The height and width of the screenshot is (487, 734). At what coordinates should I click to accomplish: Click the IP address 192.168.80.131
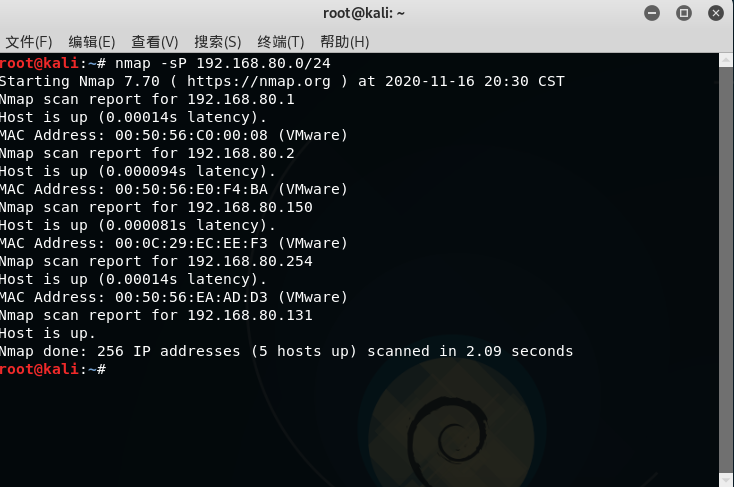point(250,315)
